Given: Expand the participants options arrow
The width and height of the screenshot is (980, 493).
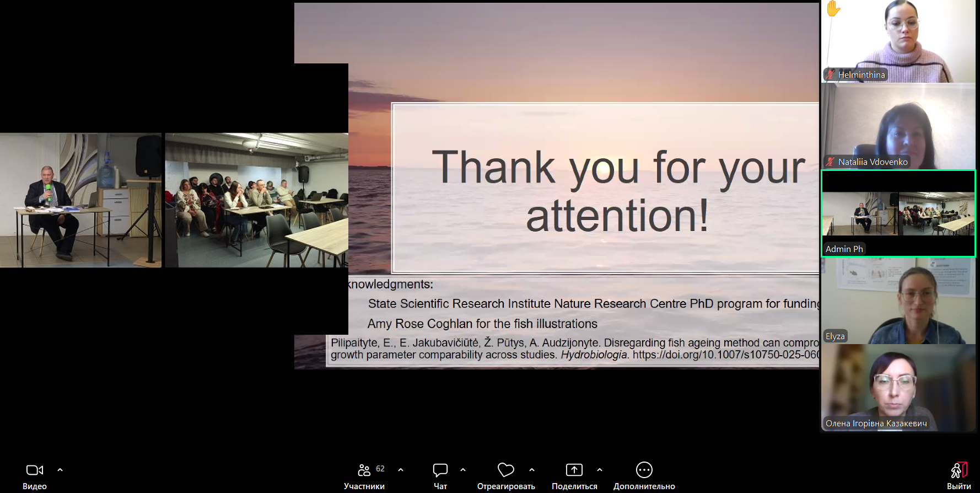Looking at the screenshot, I should pyautogui.click(x=401, y=470).
